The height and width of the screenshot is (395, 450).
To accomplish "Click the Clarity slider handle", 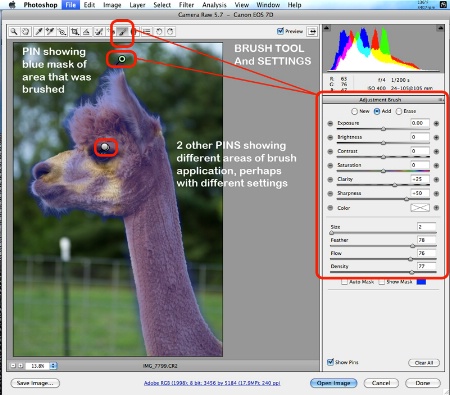I will click(x=395, y=185).
